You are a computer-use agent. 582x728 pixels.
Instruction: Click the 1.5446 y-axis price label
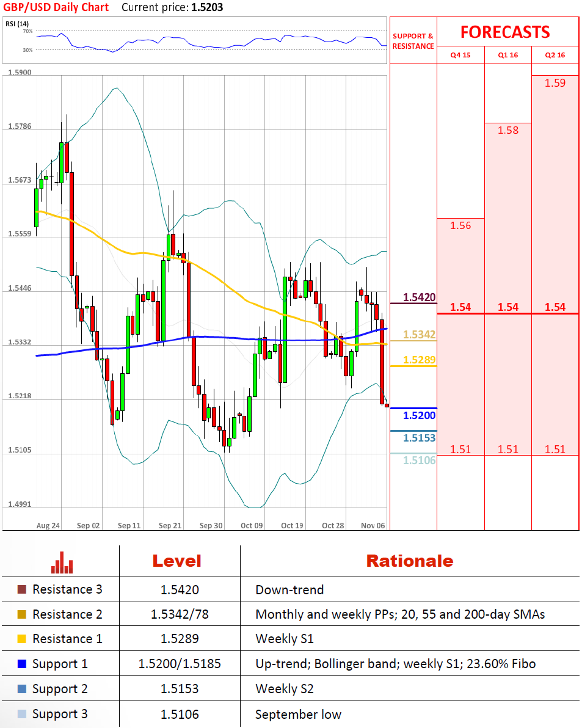(20, 288)
